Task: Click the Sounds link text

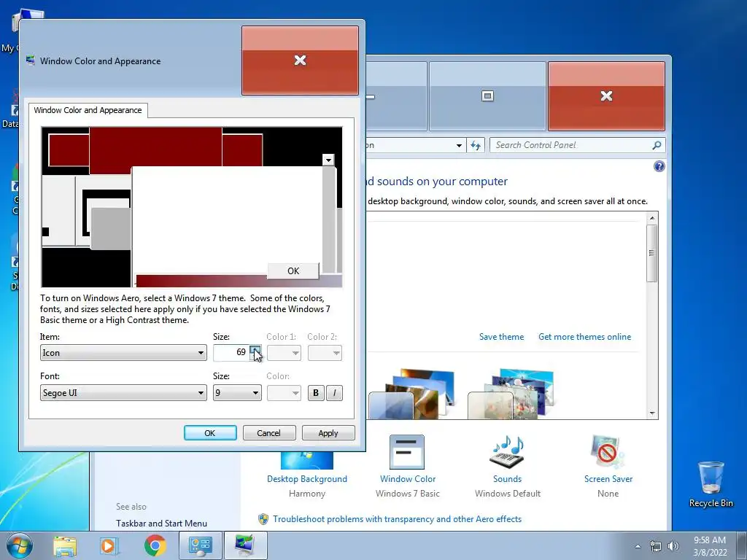Action: 508,479
